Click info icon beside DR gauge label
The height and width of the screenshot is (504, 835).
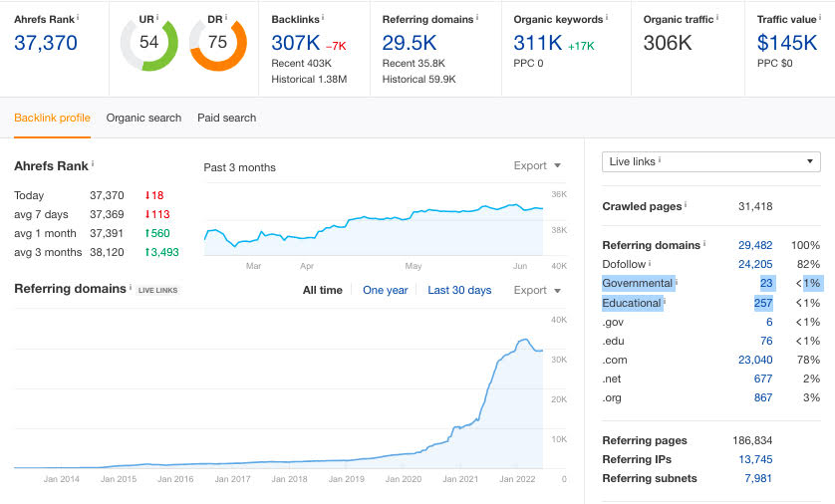point(226,18)
